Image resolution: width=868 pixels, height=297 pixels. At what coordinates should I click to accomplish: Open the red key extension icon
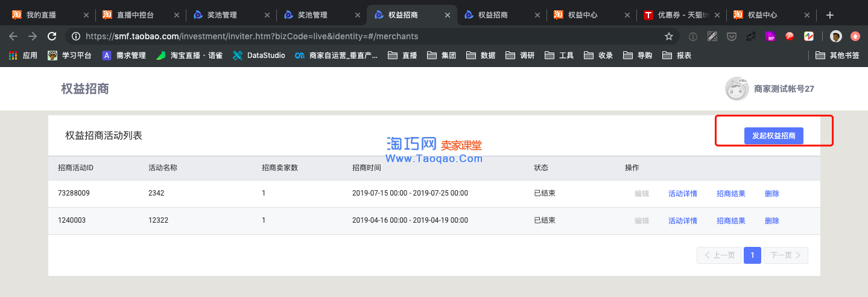(789, 36)
